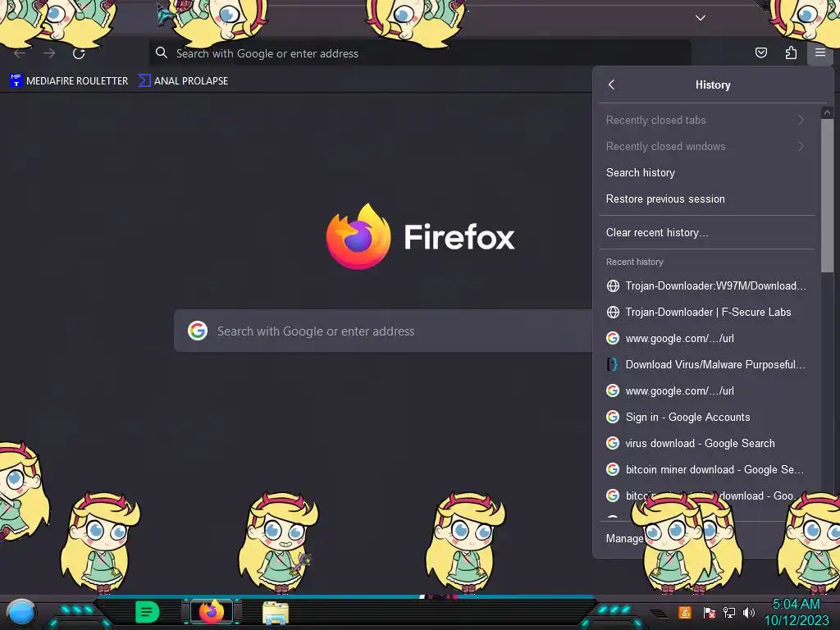Viewport: 840px width, 630px height.
Task: Select Search history menu item
Action: (706, 172)
